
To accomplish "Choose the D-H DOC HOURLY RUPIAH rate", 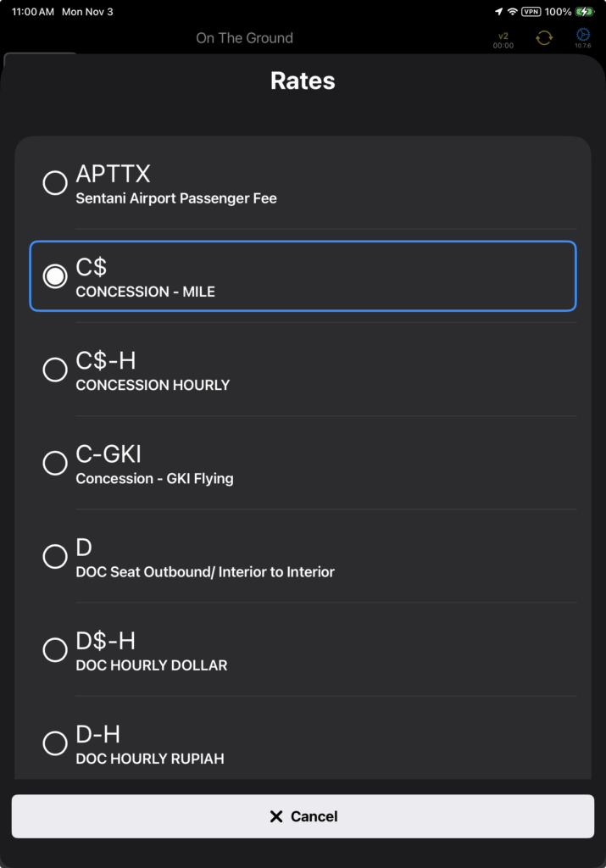I will coord(55,743).
